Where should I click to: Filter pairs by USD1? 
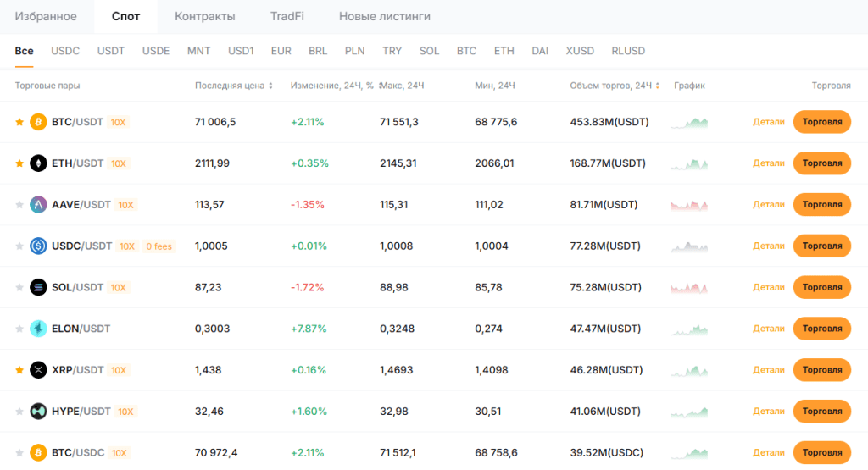click(241, 51)
